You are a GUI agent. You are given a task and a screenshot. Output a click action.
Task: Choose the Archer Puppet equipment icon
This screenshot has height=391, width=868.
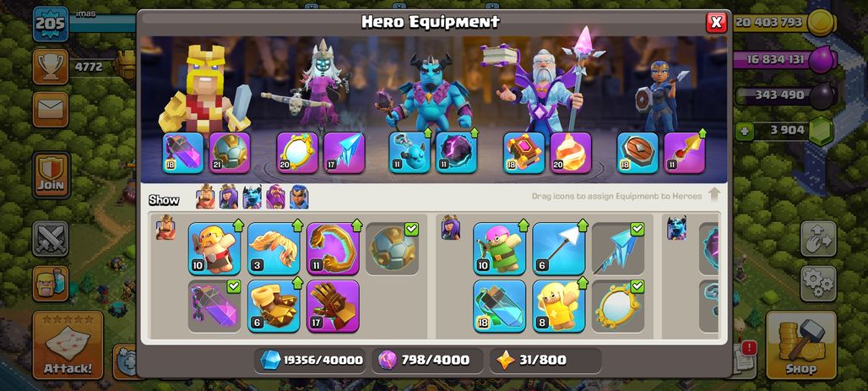pyautogui.click(x=499, y=248)
